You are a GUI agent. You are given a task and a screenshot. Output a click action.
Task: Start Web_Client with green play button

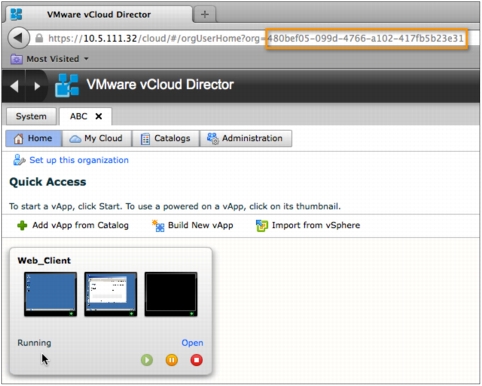pos(147,360)
